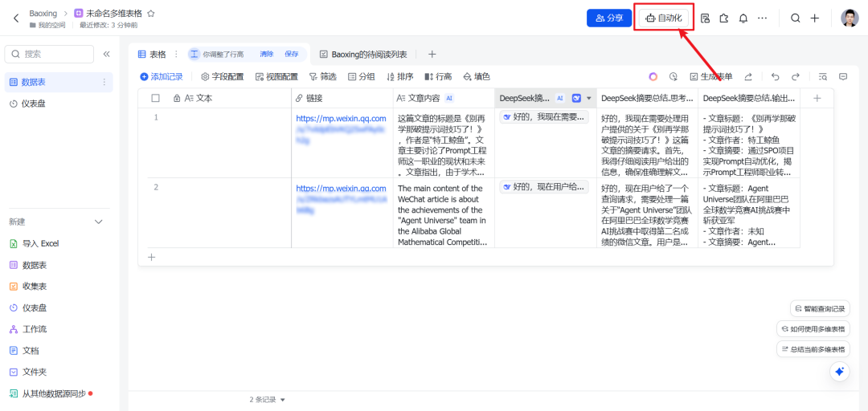
Task: Tick the select-all checkbox in table header
Action: [156, 98]
